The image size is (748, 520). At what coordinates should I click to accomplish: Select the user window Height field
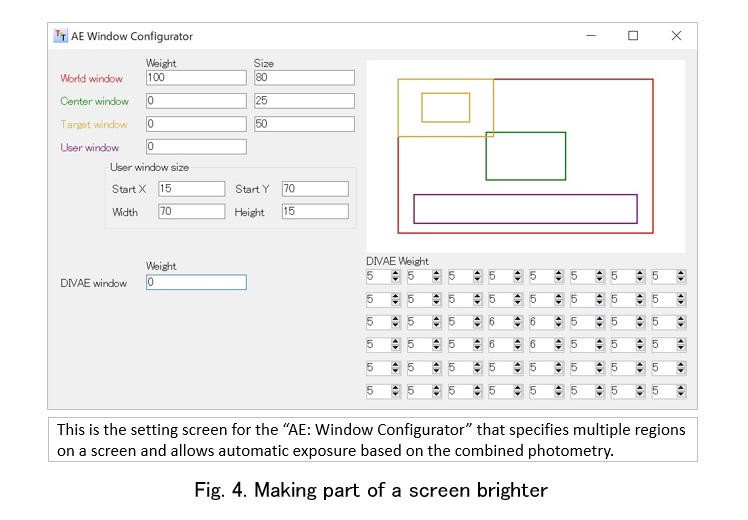click(314, 212)
